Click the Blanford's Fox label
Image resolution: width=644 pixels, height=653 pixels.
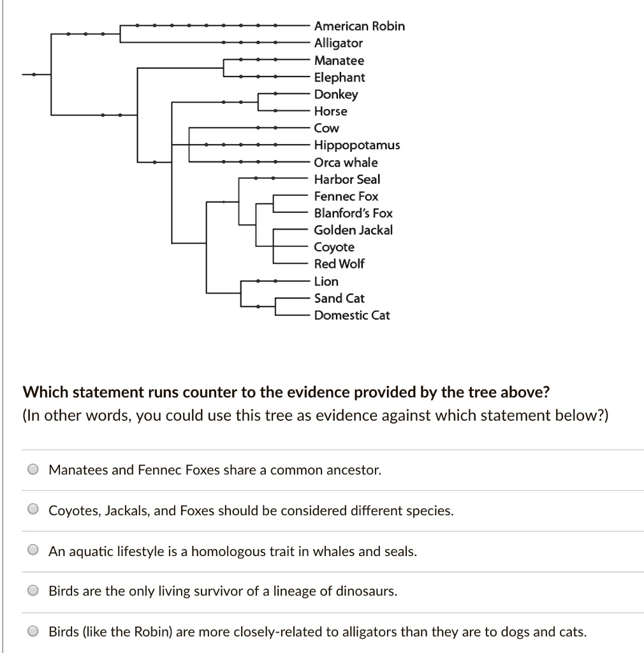click(x=353, y=213)
